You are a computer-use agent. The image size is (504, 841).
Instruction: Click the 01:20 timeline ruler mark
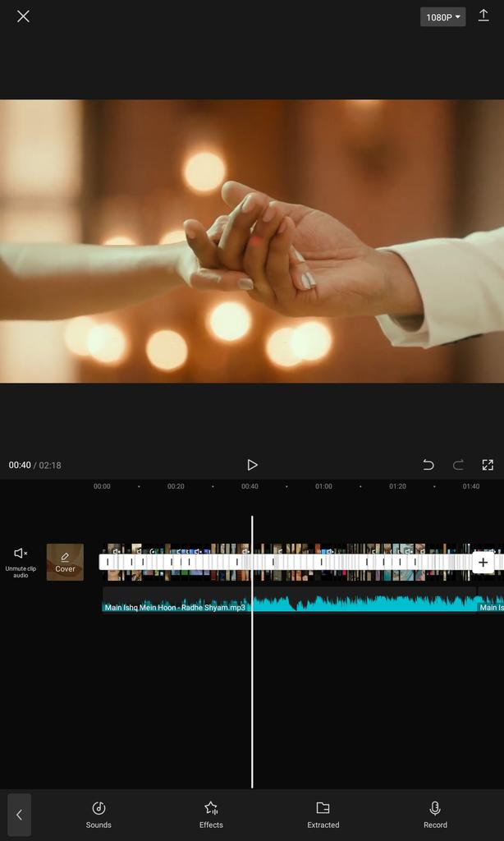[397, 486]
